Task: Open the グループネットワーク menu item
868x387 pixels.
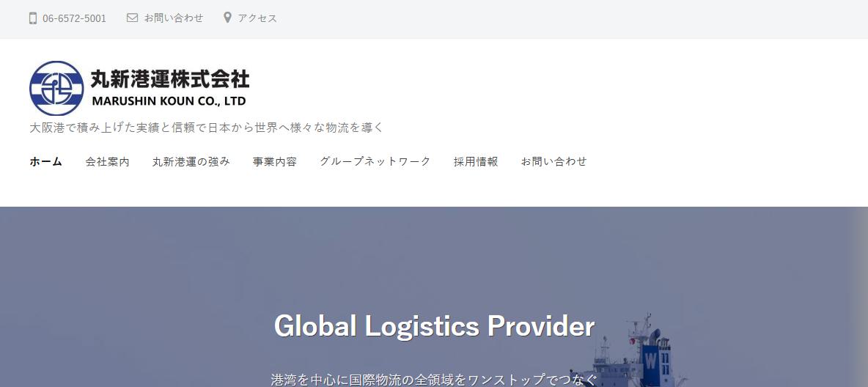Action: pyautogui.click(x=375, y=162)
